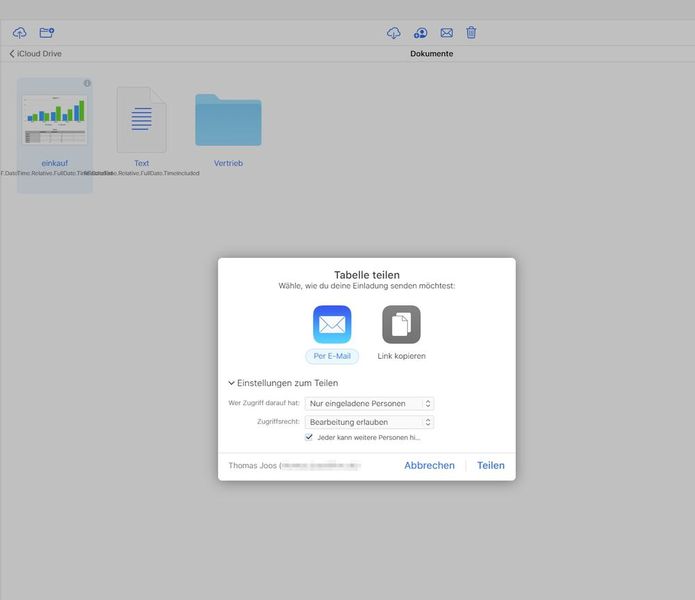The height and width of the screenshot is (600, 695).
Task: Collapse Einstellungen zum Teilen section
Action: tap(283, 383)
